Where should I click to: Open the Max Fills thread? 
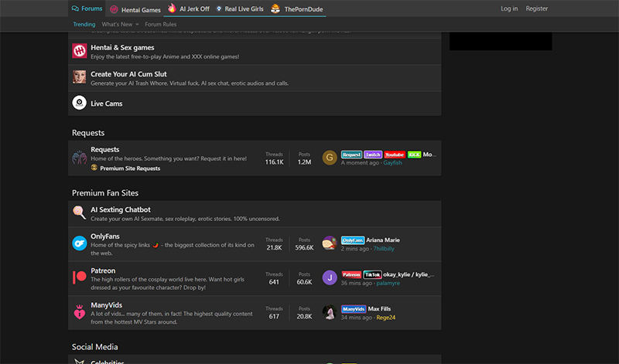[x=379, y=309]
